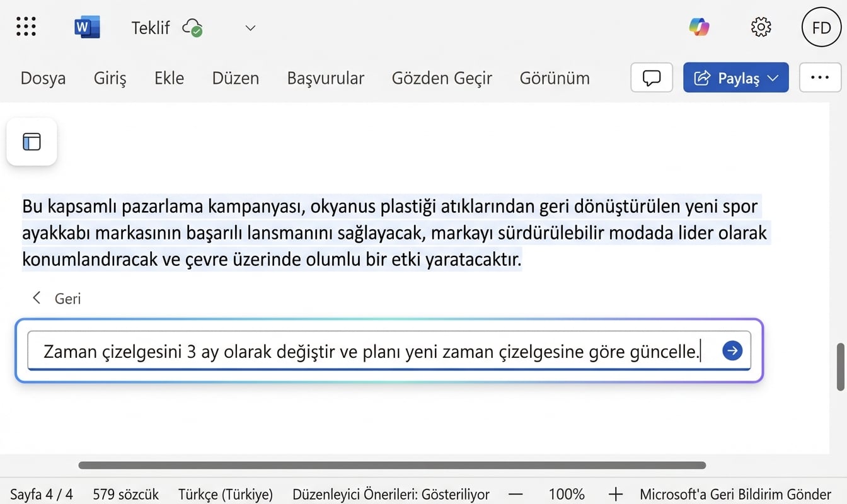Click the FD account avatar

821,27
